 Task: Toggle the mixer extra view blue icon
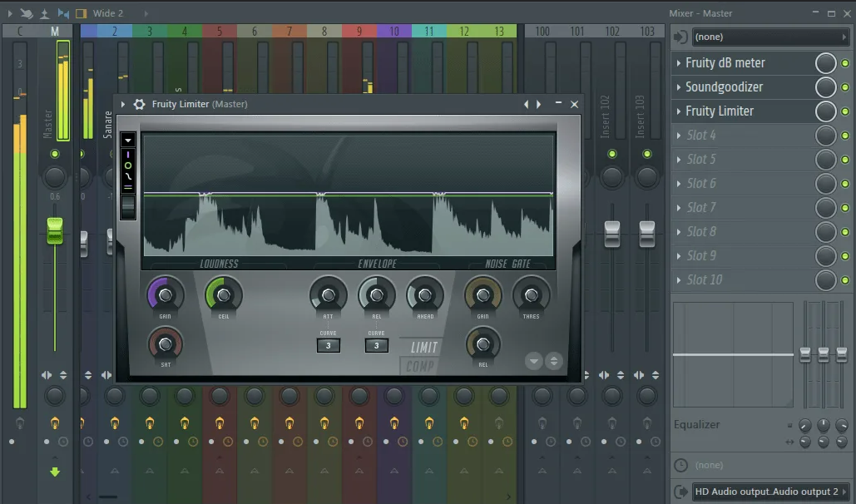(x=63, y=13)
